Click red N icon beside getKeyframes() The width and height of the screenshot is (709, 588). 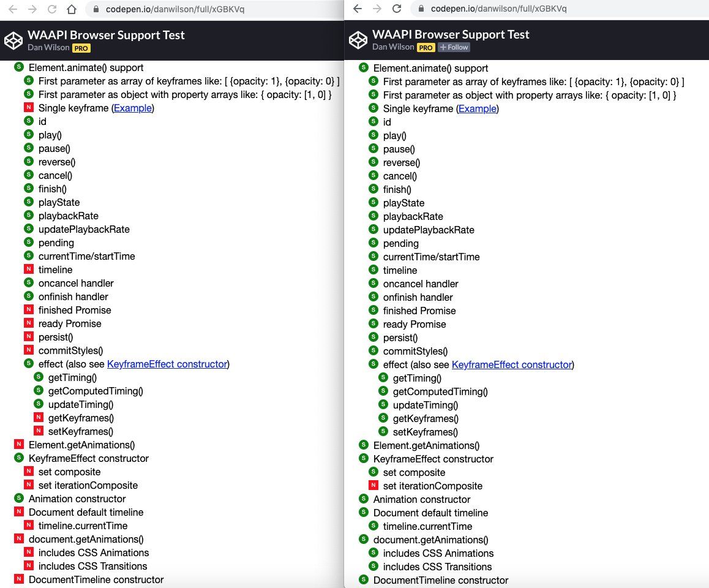click(x=38, y=418)
